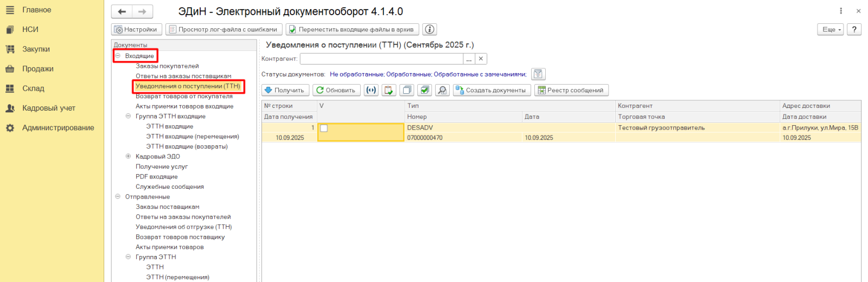Image resolution: width=868 pixels, height=282 pixels.
Task: Click the stacked green checkmark icon
Action: (x=425, y=90)
